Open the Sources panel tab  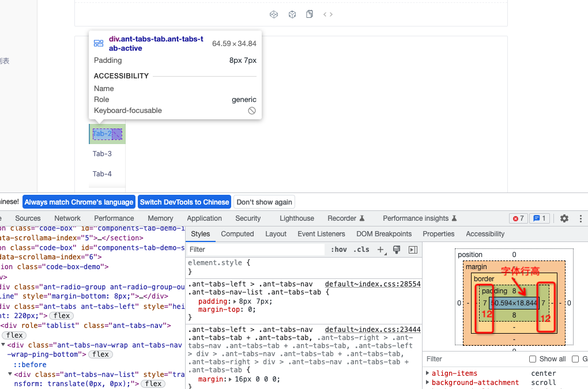point(28,218)
